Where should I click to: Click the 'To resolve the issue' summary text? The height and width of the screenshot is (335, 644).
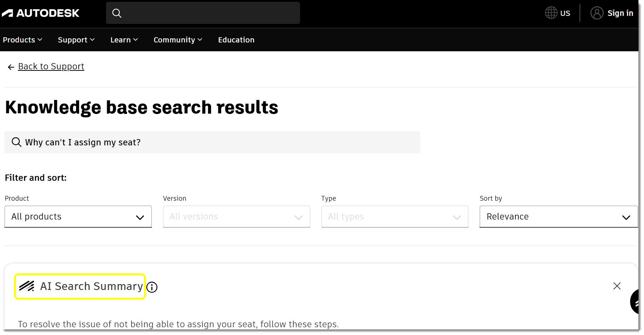point(178,324)
